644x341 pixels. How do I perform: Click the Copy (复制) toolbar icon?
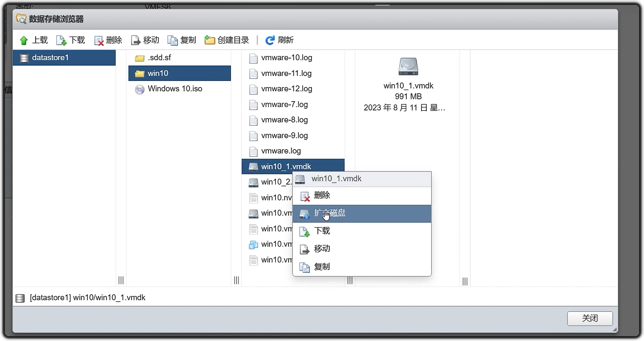coord(173,40)
